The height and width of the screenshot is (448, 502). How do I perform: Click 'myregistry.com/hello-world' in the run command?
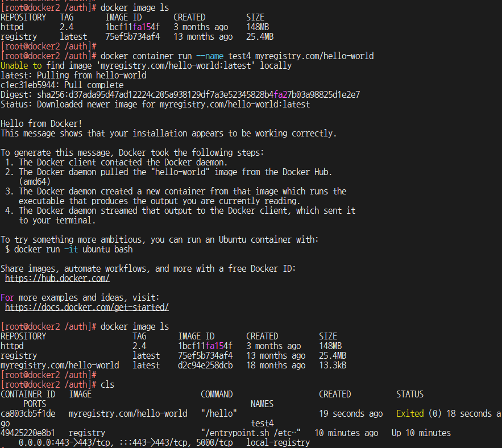point(314,56)
